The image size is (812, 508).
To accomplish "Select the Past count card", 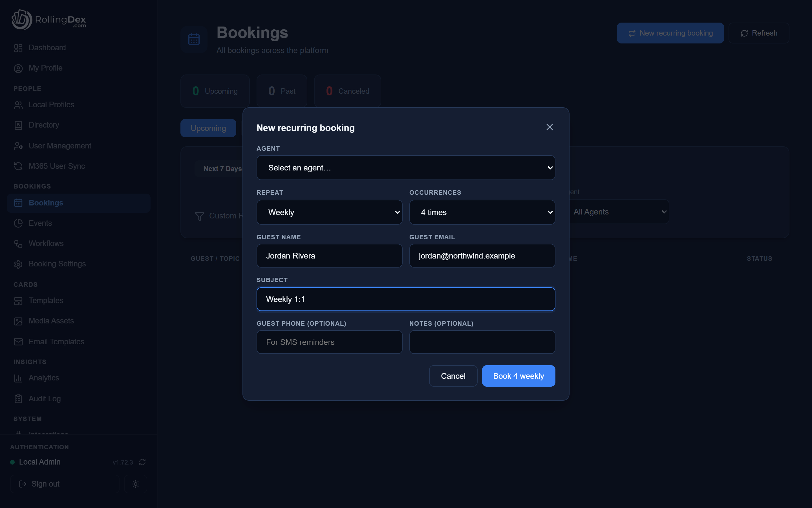I will [282, 91].
